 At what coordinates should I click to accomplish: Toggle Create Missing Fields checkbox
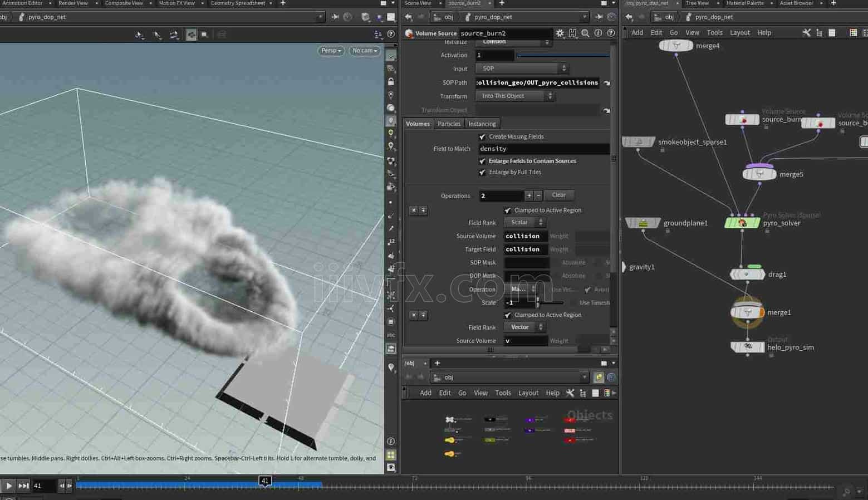click(x=482, y=137)
